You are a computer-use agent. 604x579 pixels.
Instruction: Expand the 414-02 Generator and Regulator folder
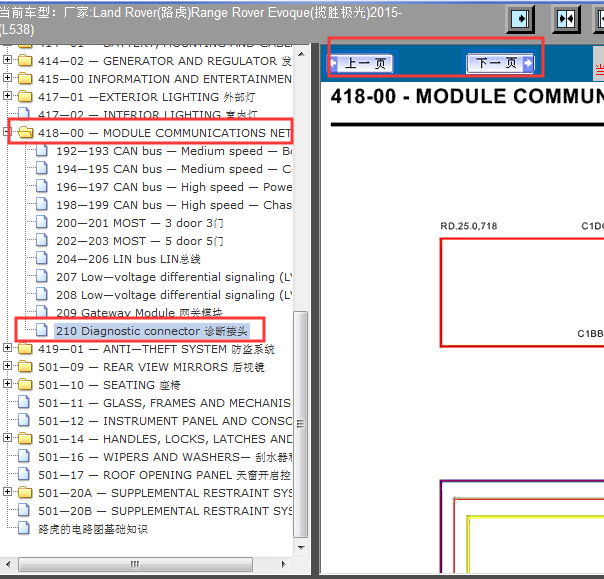[x=7, y=60]
